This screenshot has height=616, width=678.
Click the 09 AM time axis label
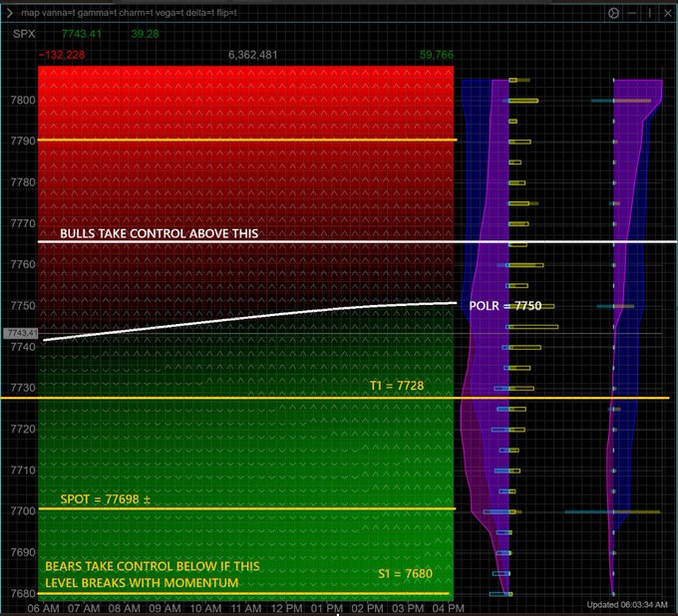(165, 609)
